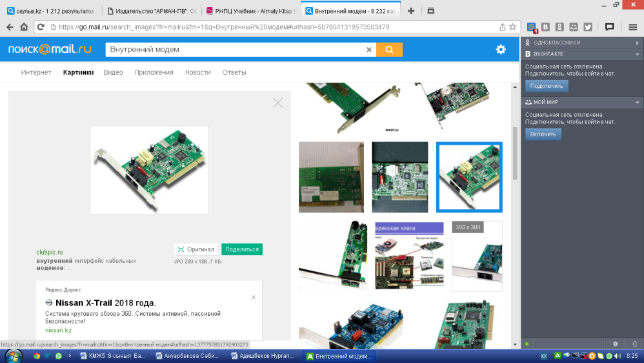Reload the page with the refresh icon
Screen dimensions: 644x363
(x=40, y=27)
